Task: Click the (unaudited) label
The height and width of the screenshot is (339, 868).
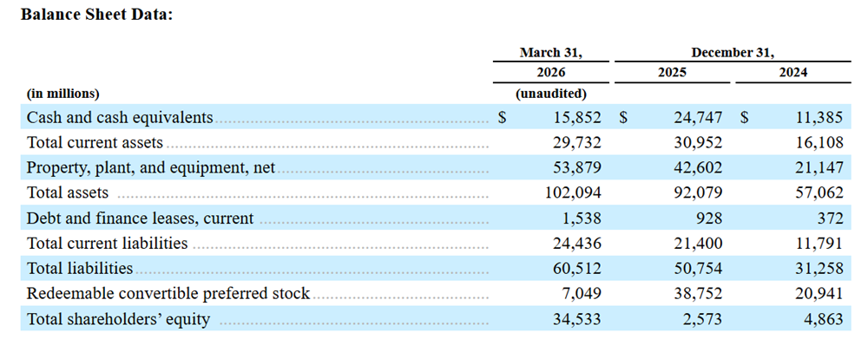Action: [551, 94]
